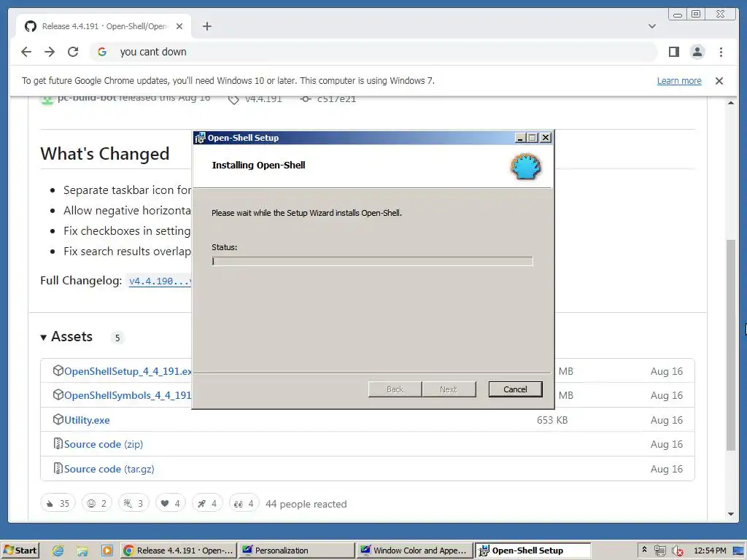This screenshot has height=560, width=747.
Task: Click the 44 people reacted text
Action: tap(306, 504)
